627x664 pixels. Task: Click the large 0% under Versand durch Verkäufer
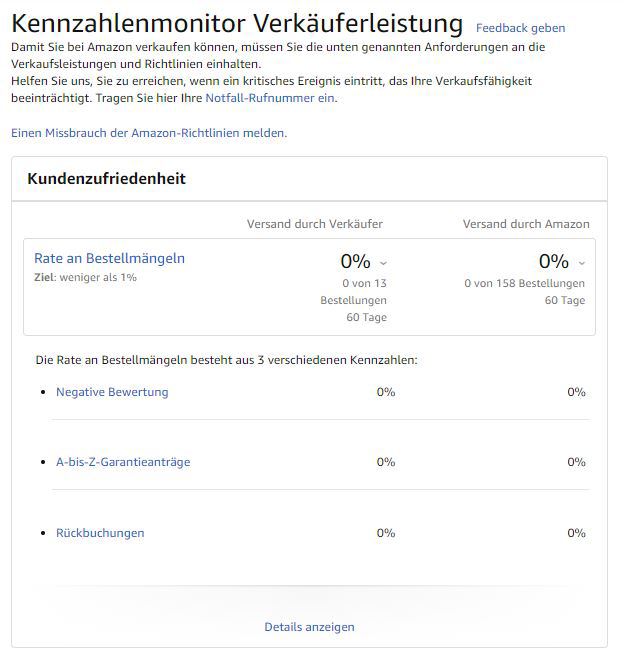(355, 261)
